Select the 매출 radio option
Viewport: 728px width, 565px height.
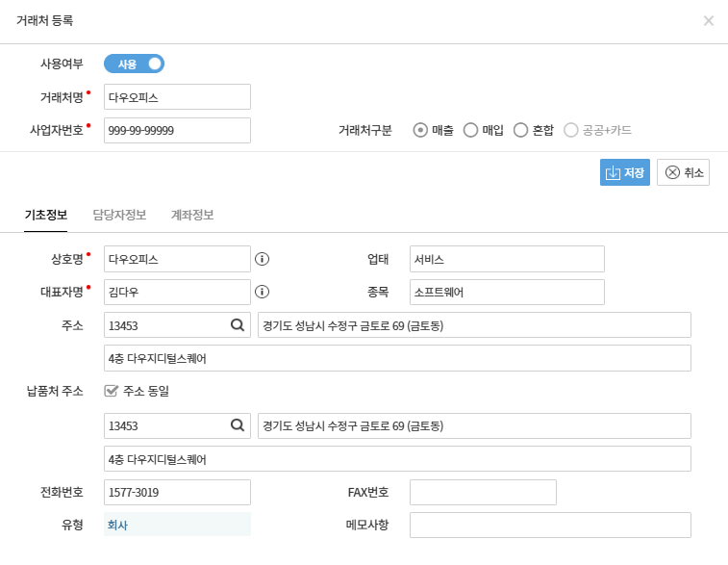420,130
